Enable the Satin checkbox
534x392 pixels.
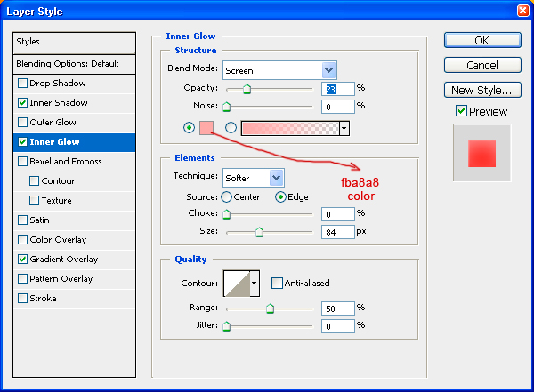pos(22,220)
